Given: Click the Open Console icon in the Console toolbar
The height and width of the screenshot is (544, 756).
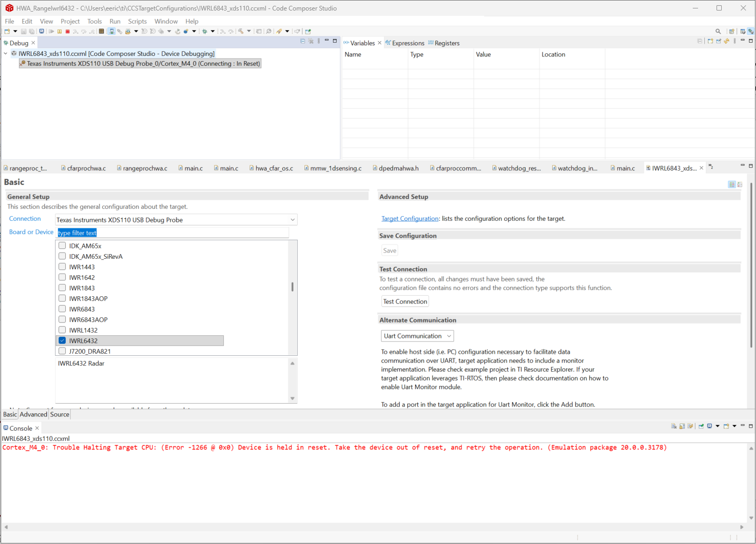Looking at the screenshot, I should click(x=726, y=426).
